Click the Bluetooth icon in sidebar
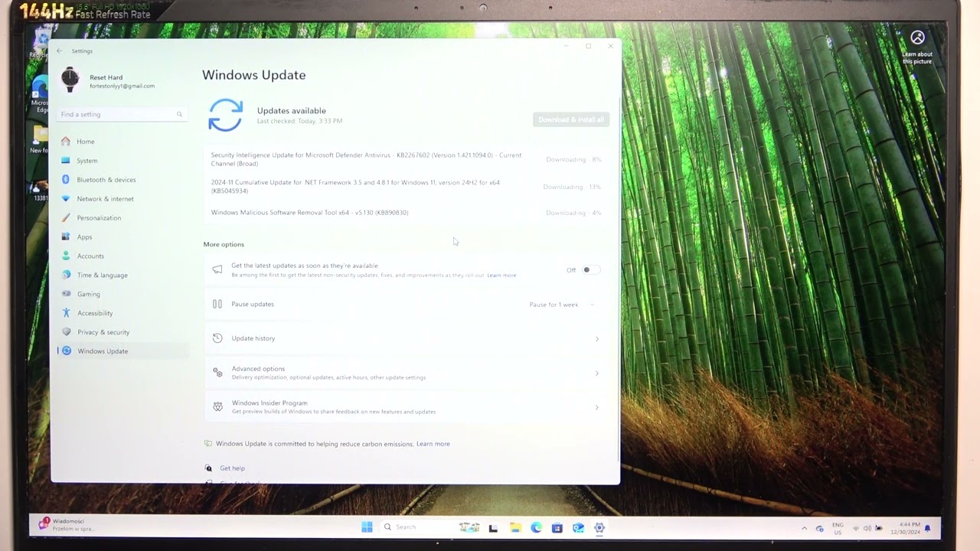This screenshot has width=980, height=551. coord(66,180)
